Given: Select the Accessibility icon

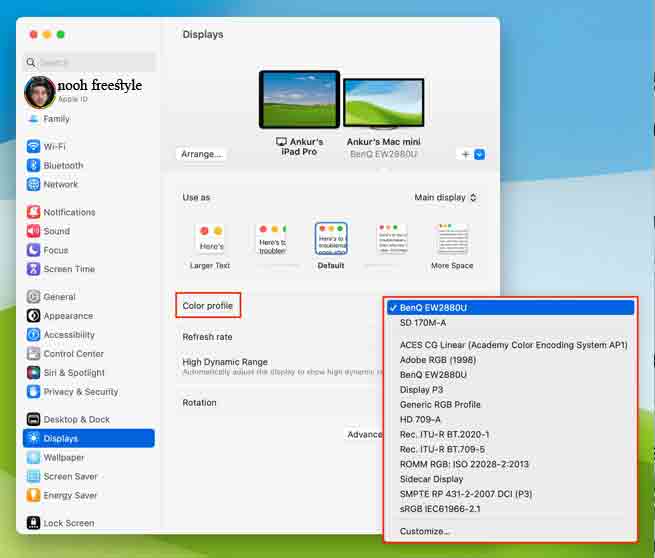Looking at the screenshot, I should (33, 335).
